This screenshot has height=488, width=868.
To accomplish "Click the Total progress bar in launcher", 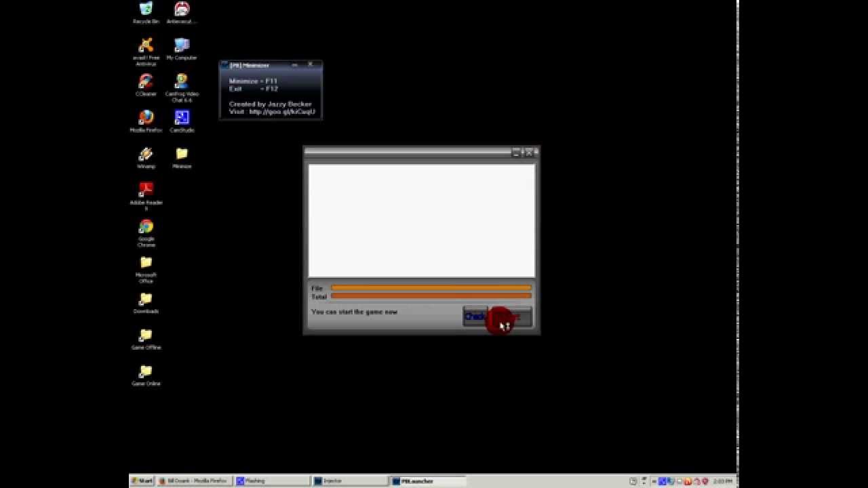I will 431,296.
